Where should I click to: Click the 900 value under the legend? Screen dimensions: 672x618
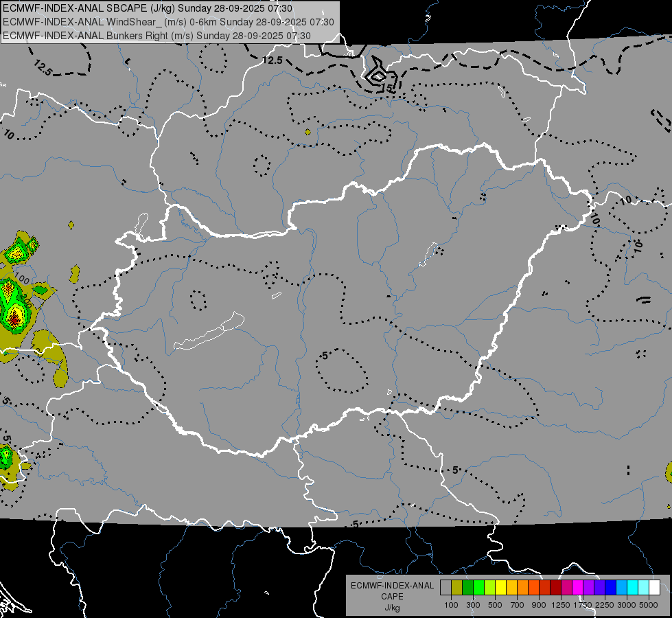pos(539,605)
